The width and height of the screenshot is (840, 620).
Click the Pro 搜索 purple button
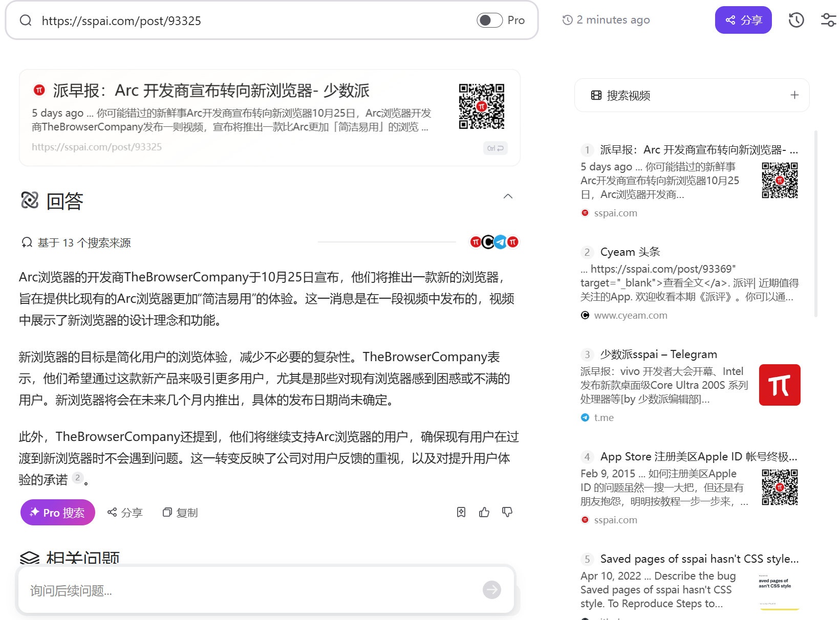pyautogui.click(x=58, y=513)
